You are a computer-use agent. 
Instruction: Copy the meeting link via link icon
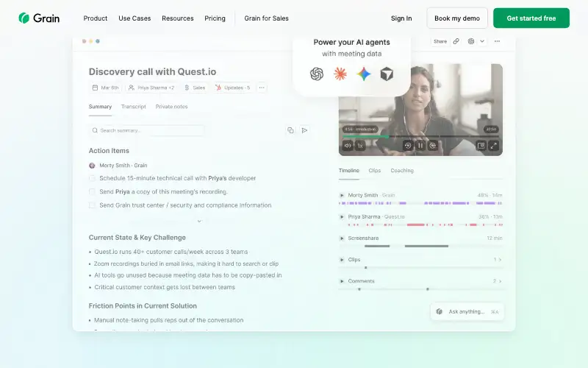pos(456,41)
